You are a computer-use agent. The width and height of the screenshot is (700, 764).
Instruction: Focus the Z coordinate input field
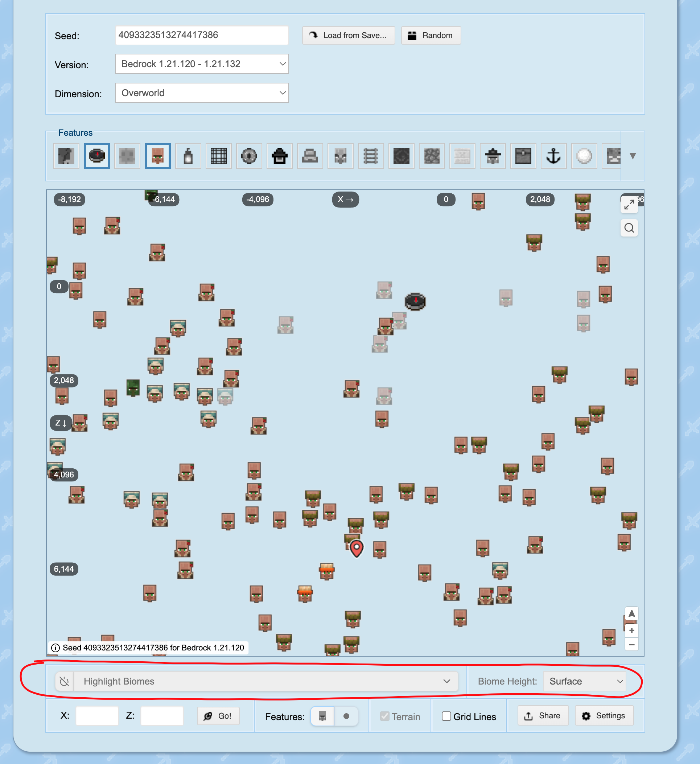(162, 716)
